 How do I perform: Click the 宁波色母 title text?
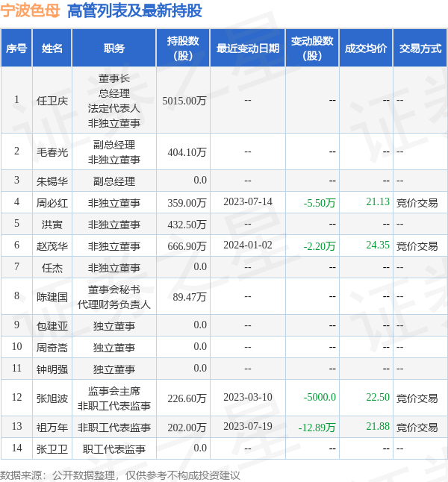(x=30, y=10)
